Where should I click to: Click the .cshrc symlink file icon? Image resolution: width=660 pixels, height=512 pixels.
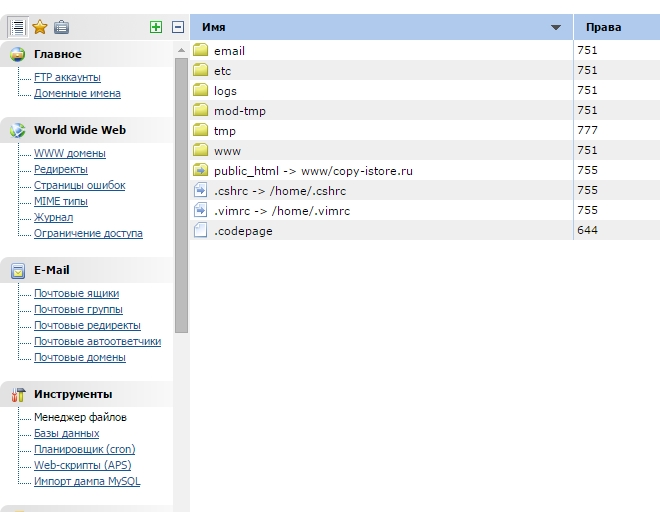click(200, 190)
